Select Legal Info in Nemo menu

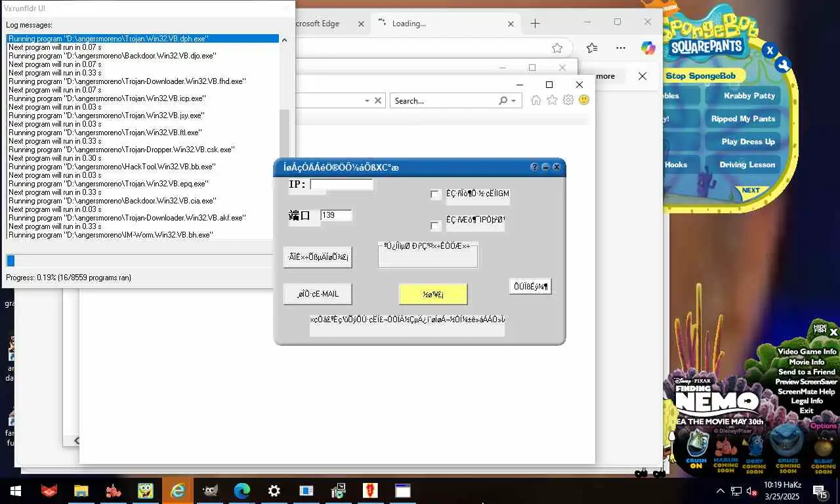click(807, 401)
